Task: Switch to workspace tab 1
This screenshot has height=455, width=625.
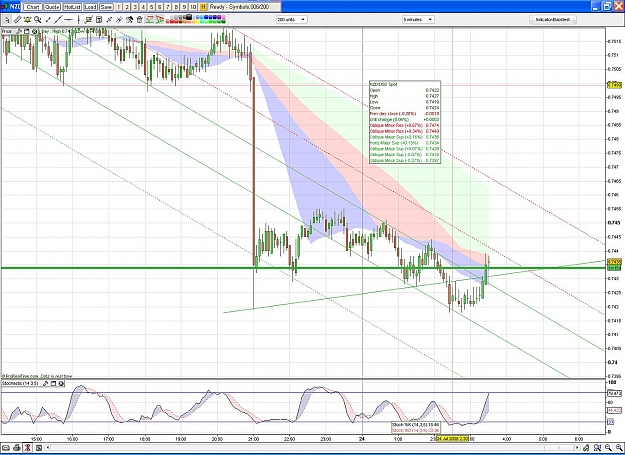Action: [x=118, y=7]
